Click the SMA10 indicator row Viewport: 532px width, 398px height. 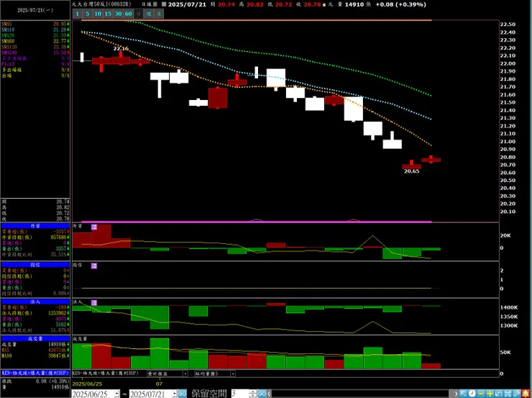pos(35,30)
